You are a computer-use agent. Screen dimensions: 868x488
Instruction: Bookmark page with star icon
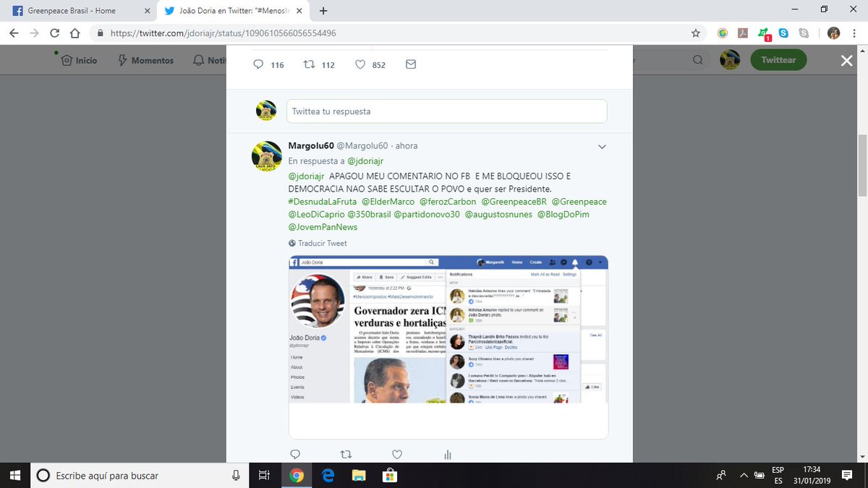(695, 33)
